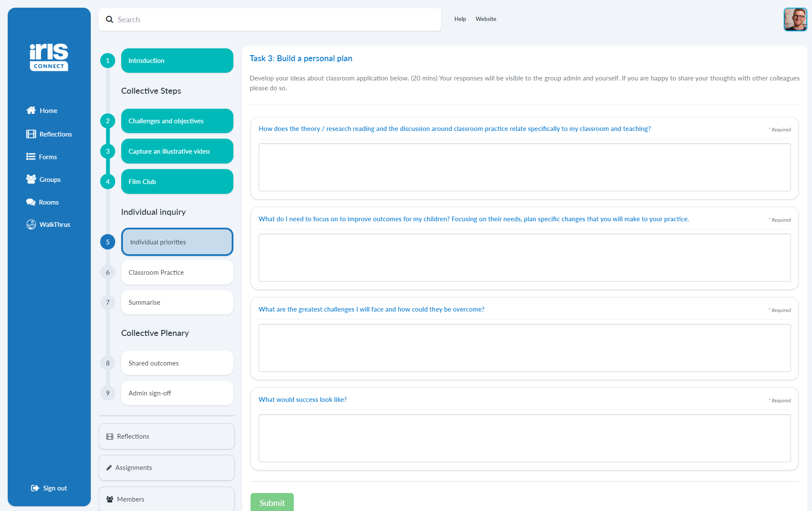Select the Film Club step
Image resolution: width=812 pixels, height=511 pixels.
tap(177, 182)
